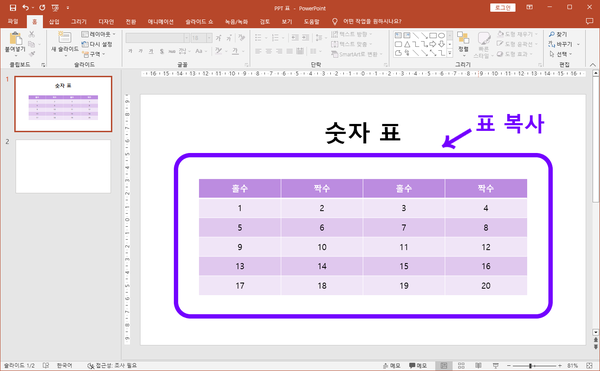This screenshot has height=371, width=600.
Task: Toggle text shadow S formatting
Action: [162, 51]
